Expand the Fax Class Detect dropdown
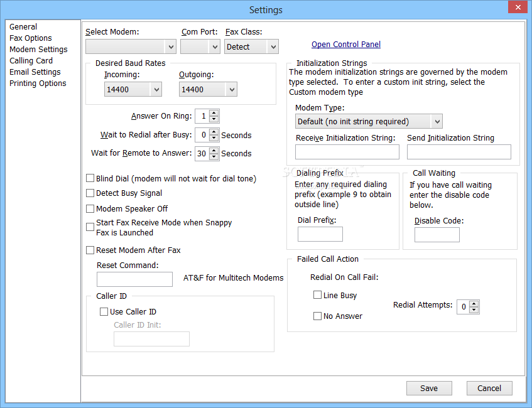Screen dimensions: 532x408 tap(251, 47)
